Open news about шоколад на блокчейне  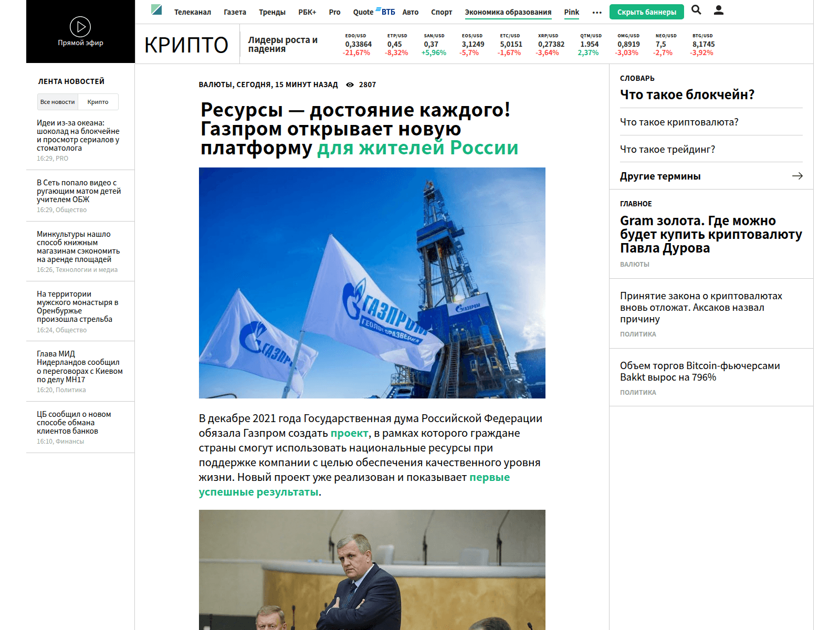[78, 135]
